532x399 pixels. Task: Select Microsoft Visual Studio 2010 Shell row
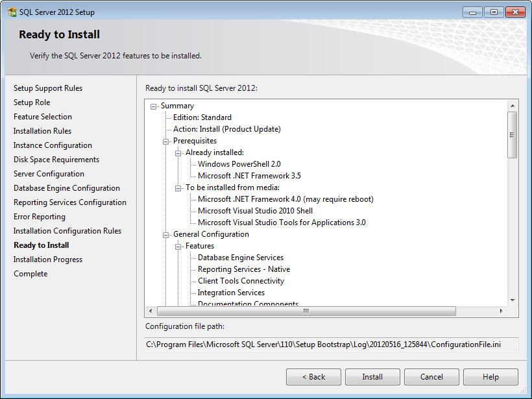click(x=255, y=211)
